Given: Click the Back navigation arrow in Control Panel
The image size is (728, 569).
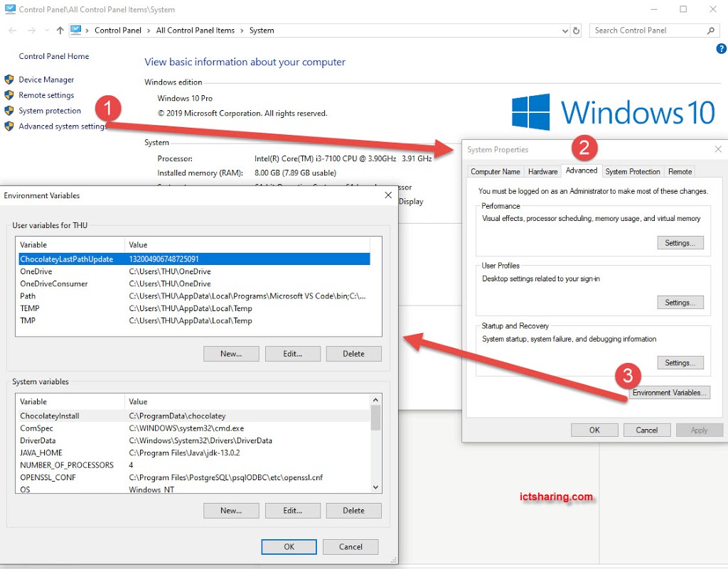Looking at the screenshot, I should pos(13,31).
